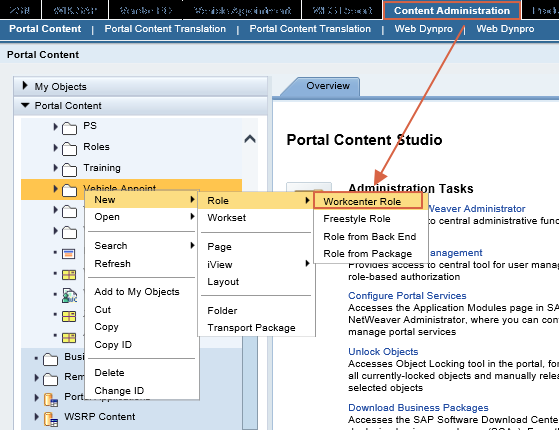Screen dimensions: 559x430
Task: Click the iView page icon in tree
Action: pyautogui.click(x=68, y=254)
